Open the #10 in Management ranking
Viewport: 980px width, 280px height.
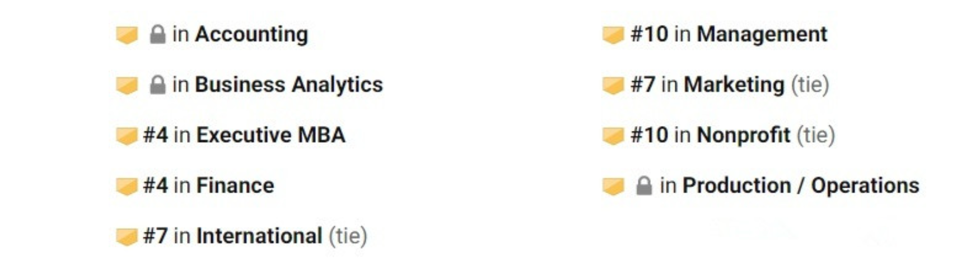click(729, 35)
